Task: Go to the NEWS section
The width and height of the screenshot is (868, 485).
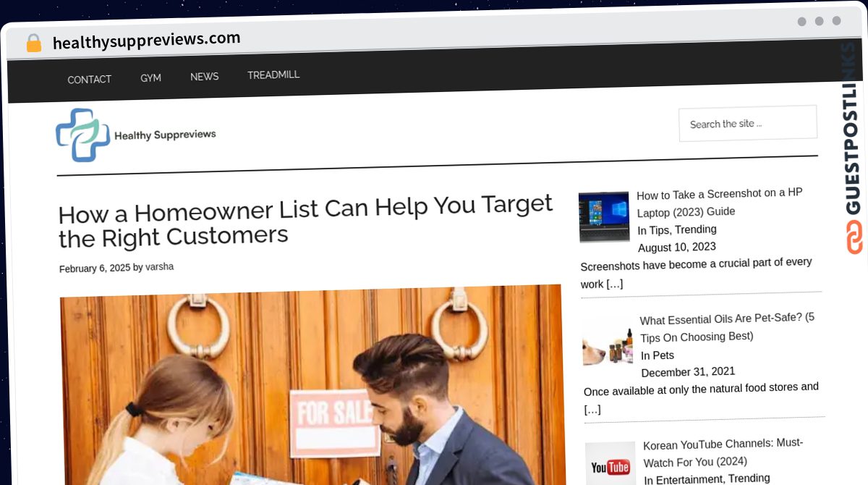Action: 204,76
